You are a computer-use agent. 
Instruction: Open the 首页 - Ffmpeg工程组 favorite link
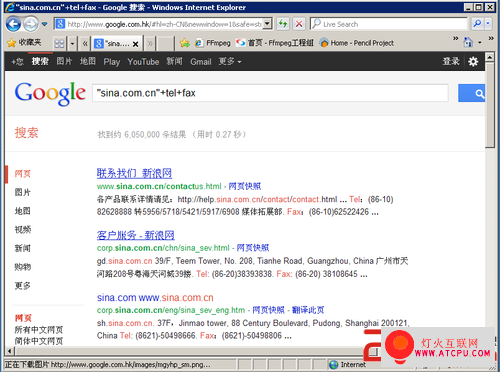click(x=275, y=43)
